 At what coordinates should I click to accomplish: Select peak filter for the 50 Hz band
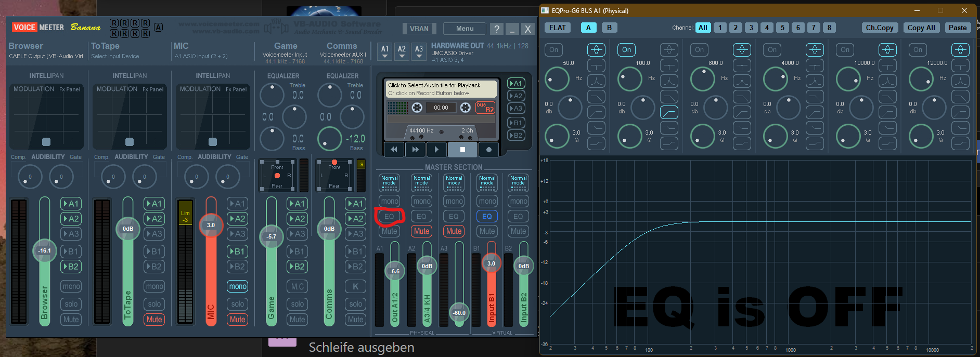pos(596,50)
